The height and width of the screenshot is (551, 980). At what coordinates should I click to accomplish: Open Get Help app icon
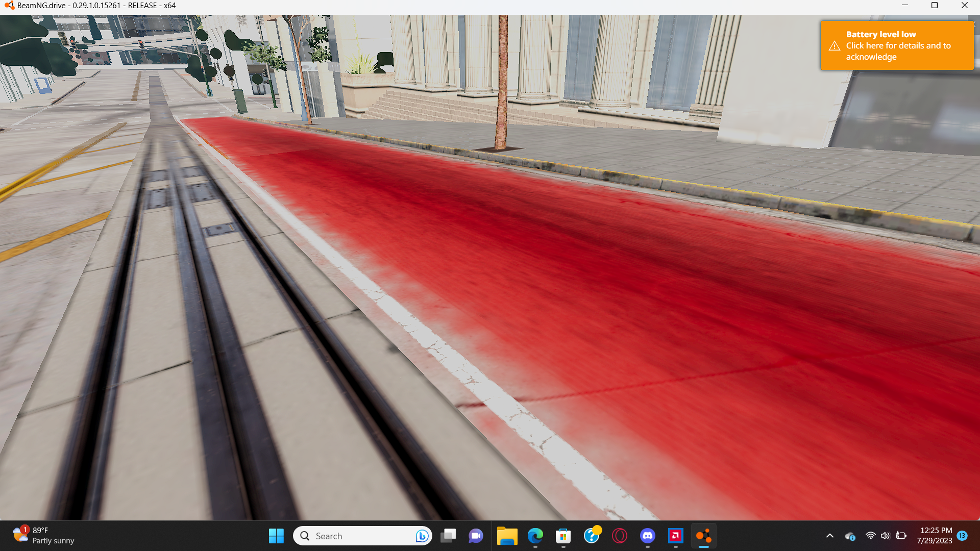(x=592, y=536)
